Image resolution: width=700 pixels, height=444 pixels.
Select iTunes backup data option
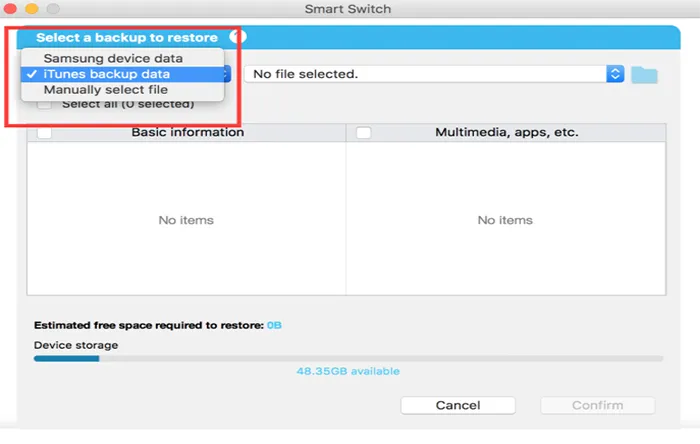(x=120, y=74)
